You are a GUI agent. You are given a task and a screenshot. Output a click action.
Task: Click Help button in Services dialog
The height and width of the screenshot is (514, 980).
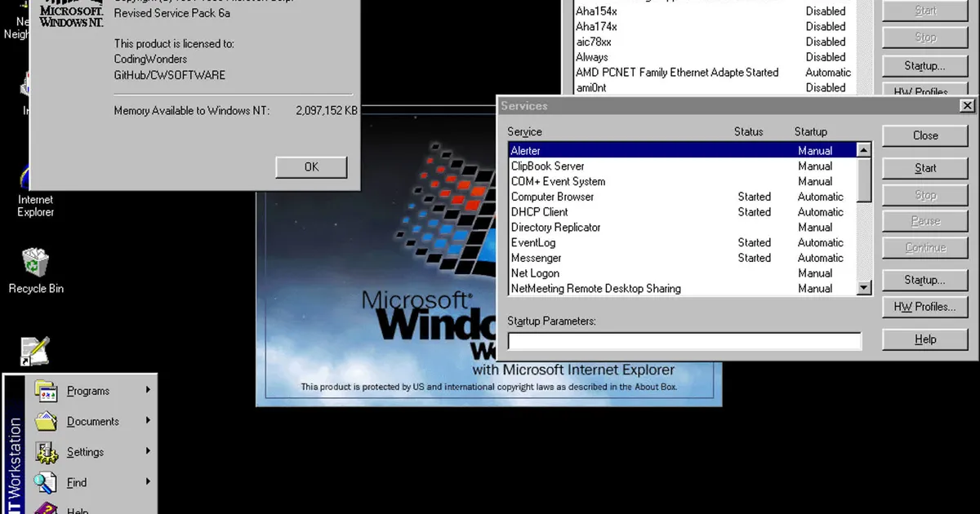pos(925,339)
